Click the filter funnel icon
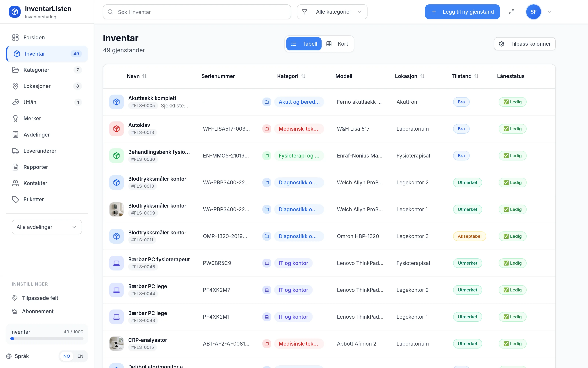The image size is (588, 368). tap(304, 12)
